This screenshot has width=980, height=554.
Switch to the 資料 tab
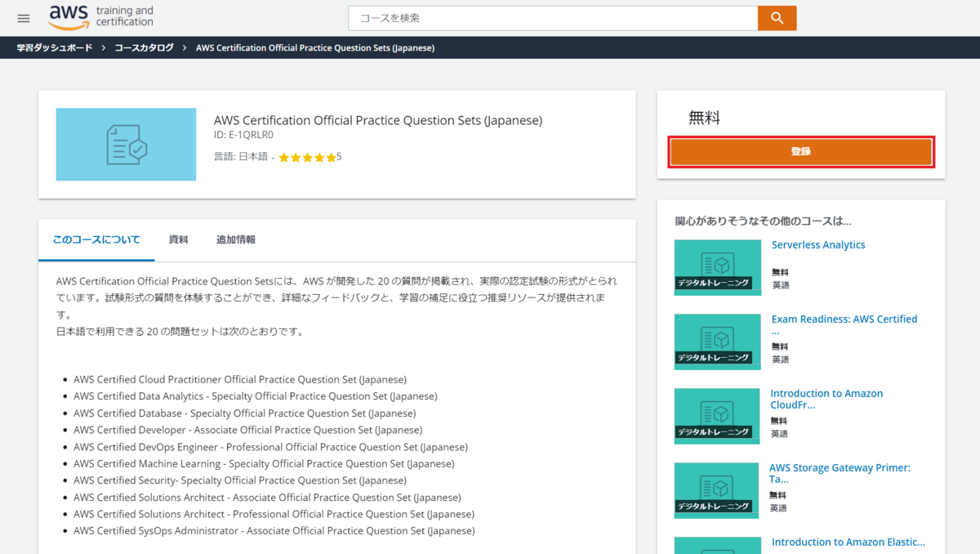click(x=178, y=240)
